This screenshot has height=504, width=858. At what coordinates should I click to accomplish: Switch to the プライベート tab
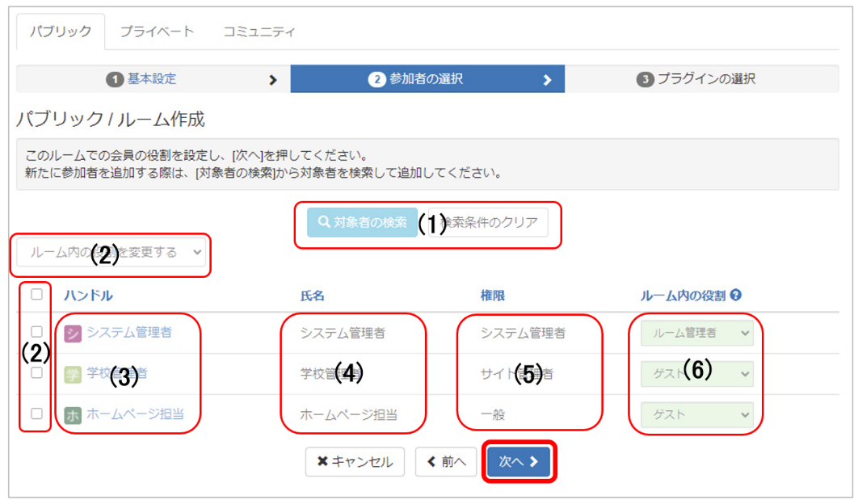157,32
